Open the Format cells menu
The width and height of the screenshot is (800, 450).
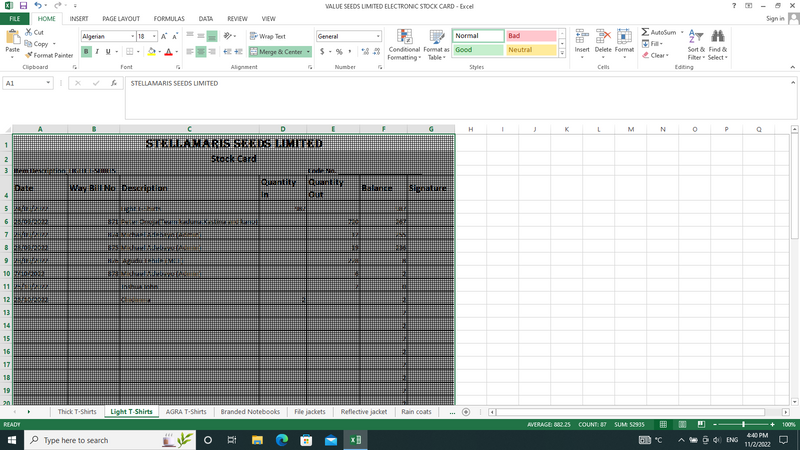624,43
